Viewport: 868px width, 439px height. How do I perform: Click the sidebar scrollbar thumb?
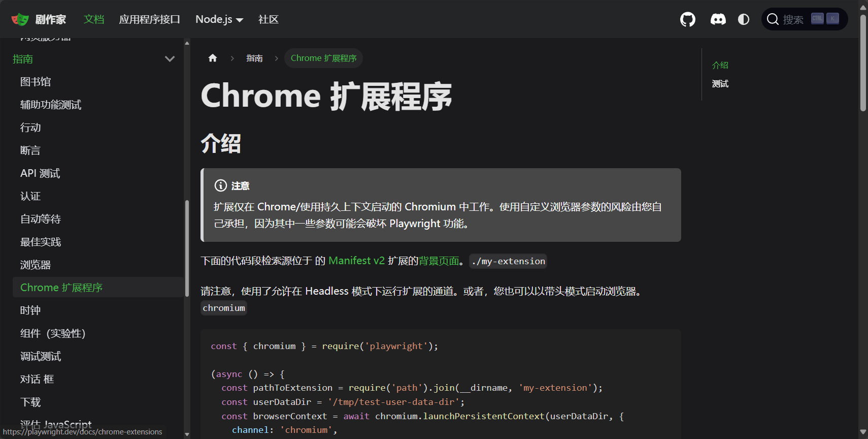187,248
